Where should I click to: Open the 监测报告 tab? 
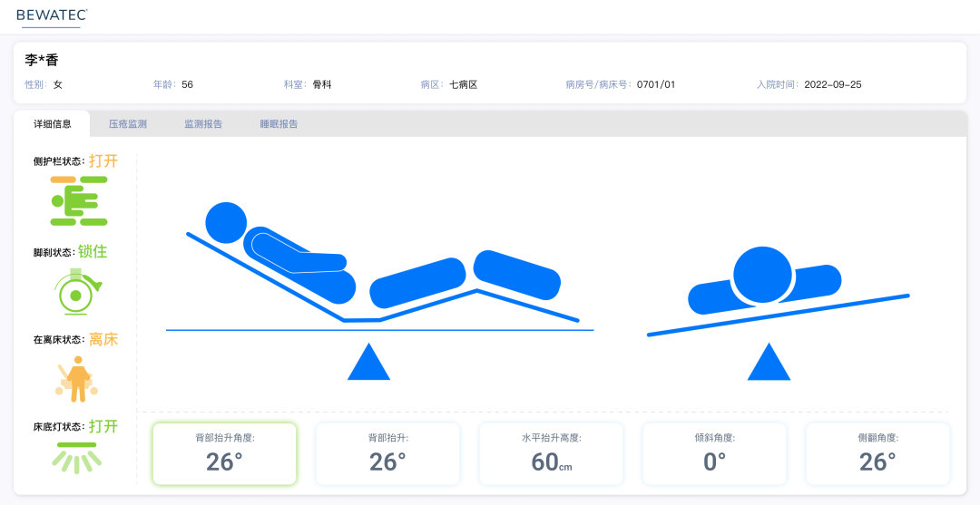coord(203,124)
